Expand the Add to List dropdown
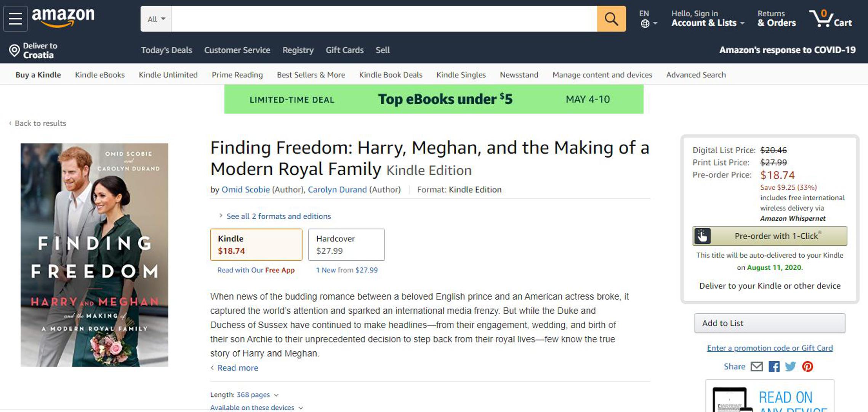This screenshot has height=412, width=868. pos(769,323)
